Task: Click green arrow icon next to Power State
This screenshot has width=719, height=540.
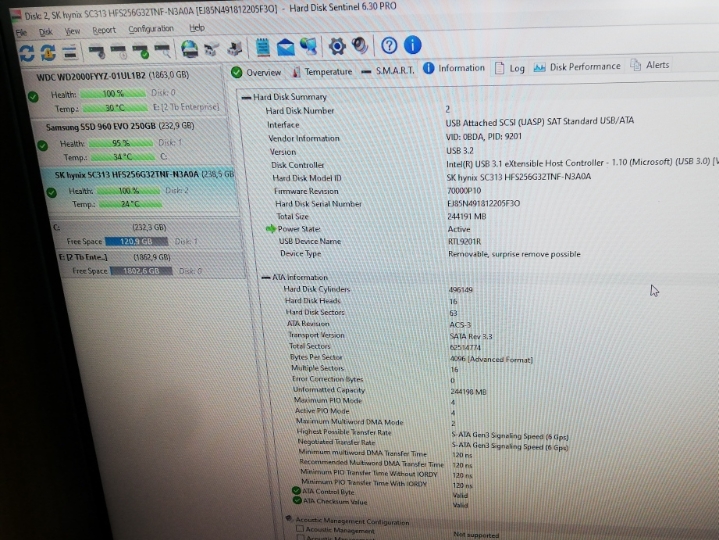Action: click(x=271, y=229)
